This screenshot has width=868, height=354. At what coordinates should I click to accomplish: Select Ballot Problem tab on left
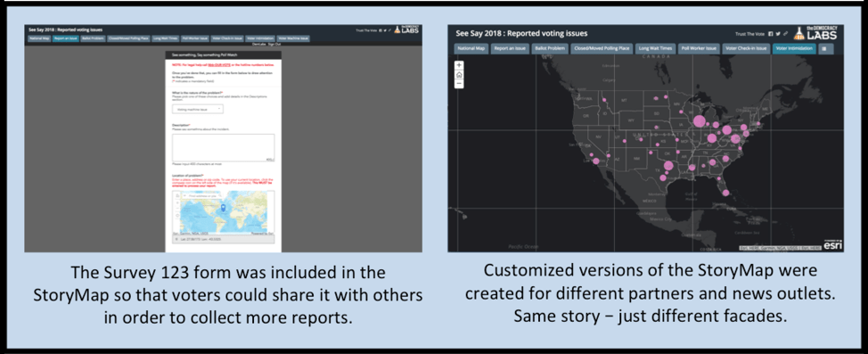[x=93, y=38]
